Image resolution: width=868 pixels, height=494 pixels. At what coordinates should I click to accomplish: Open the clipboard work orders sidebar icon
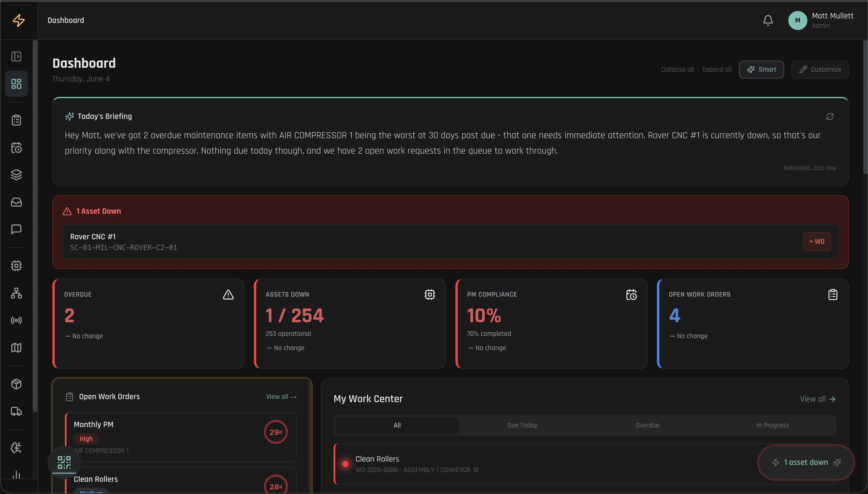[x=16, y=120]
